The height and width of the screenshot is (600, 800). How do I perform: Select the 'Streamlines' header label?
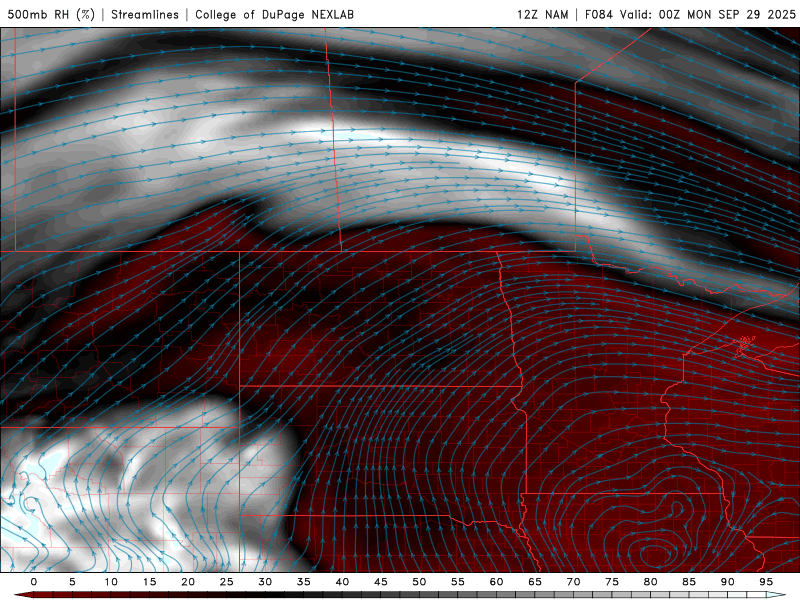point(145,14)
